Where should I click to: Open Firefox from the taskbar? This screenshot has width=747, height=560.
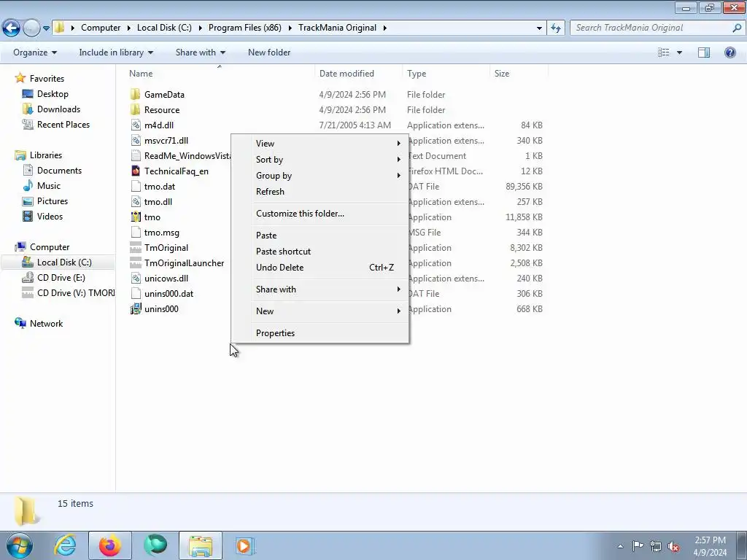pyautogui.click(x=109, y=545)
